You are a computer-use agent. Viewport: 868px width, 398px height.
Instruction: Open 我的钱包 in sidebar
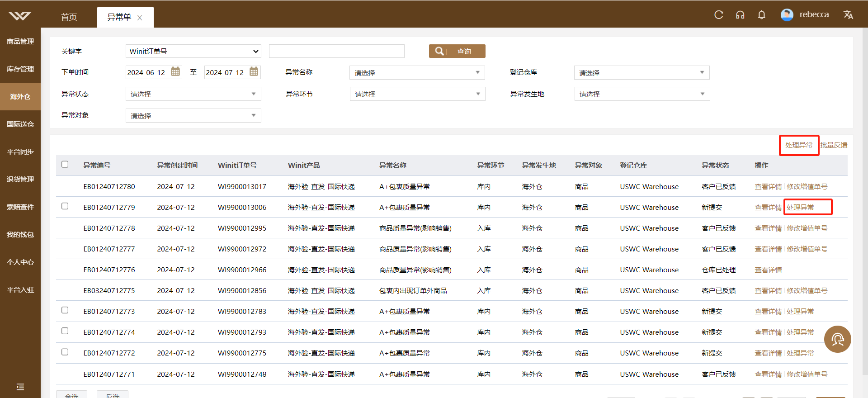click(x=20, y=234)
